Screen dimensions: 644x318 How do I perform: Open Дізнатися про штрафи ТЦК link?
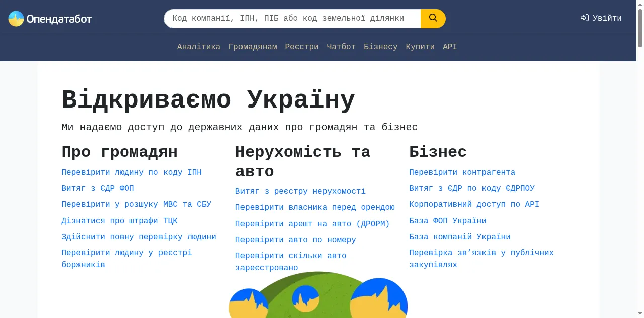[x=119, y=221]
